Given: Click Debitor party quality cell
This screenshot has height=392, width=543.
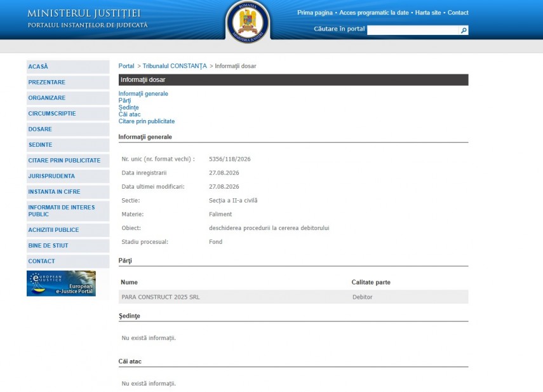Looking at the screenshot, I should point(362,297).
